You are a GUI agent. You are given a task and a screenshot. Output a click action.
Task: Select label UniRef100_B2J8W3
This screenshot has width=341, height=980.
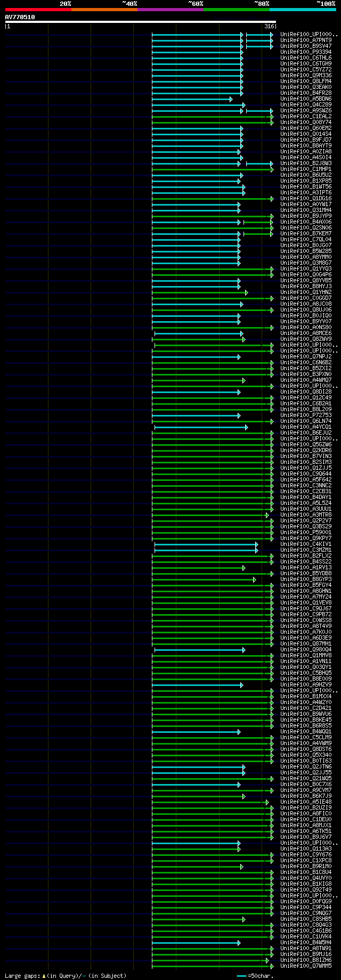[306, 164]
